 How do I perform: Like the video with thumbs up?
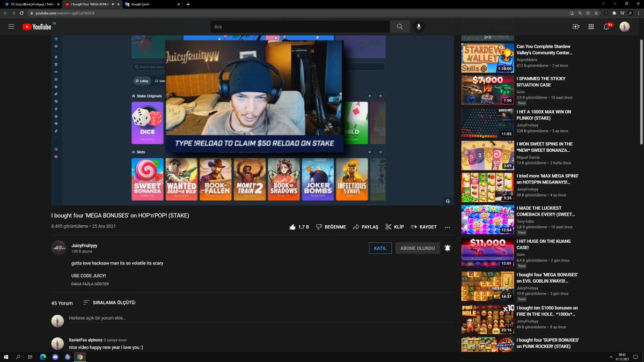(299, 227)
